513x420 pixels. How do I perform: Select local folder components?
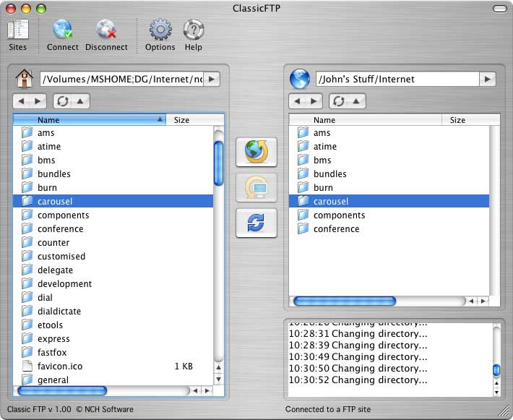(x=113, y=215)
